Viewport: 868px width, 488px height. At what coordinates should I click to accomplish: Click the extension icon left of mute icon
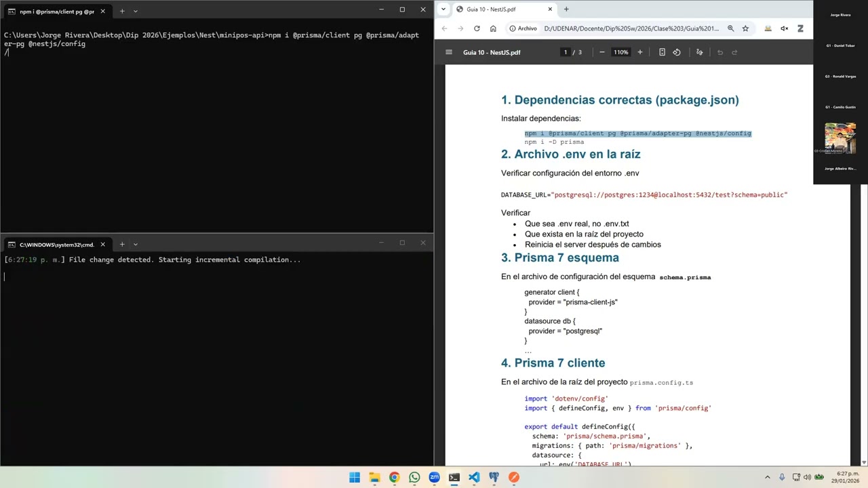click(x=768, y=28)
